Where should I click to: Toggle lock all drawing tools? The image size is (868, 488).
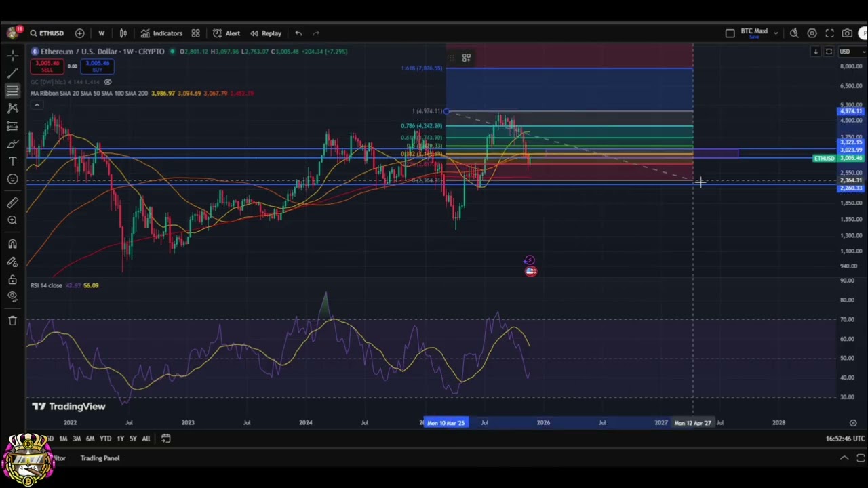point(12,279)
